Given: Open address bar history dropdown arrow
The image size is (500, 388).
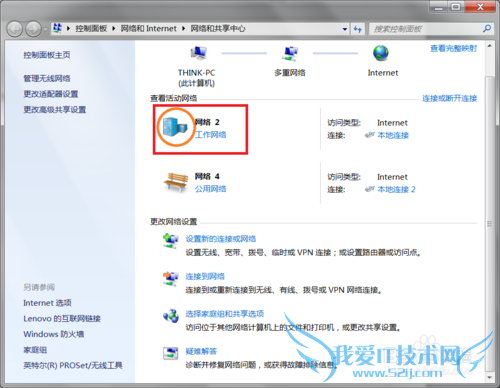Looking at the screenshot, I should (345, 29).
